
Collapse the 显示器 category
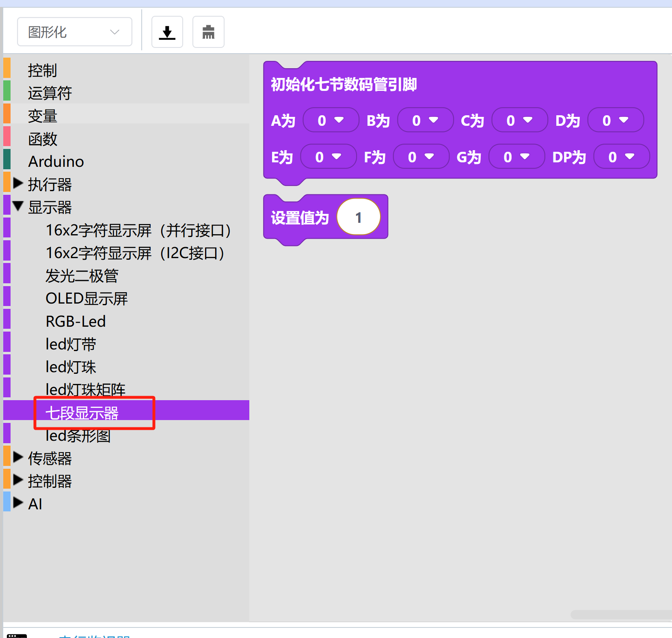[18, 206]
